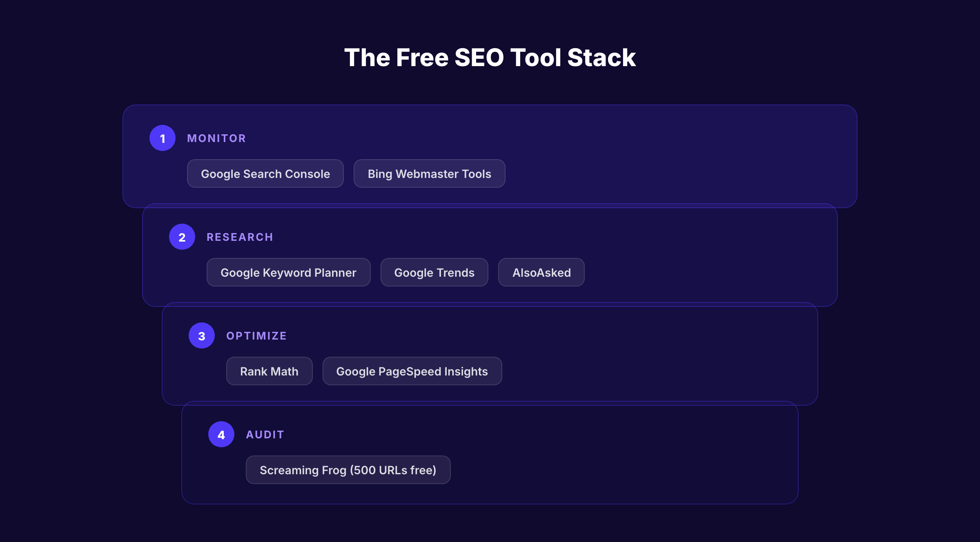Viewport: 980px width, 542px height.
Task: Click the MONITOR section label
Action: 216,138
